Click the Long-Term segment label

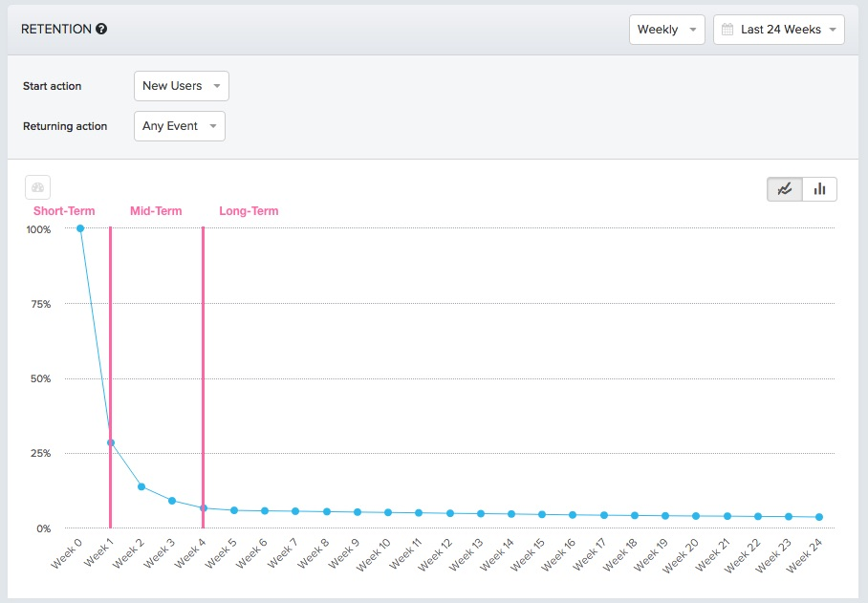[249, 210]
